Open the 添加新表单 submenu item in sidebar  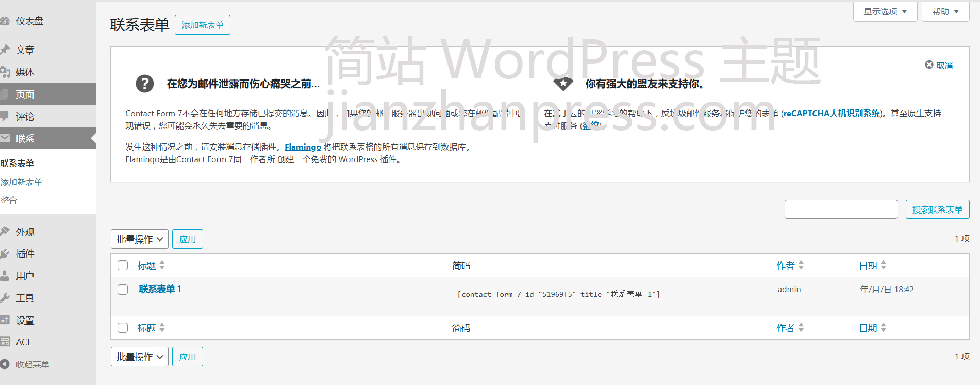pos(22,182)
